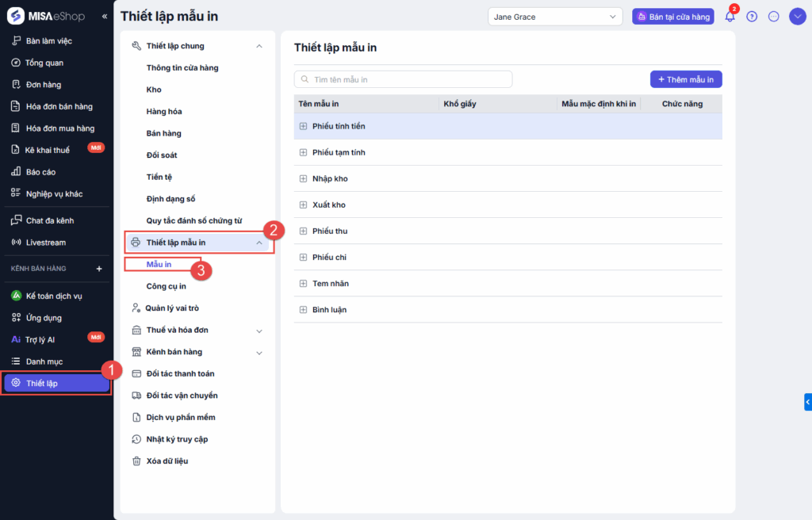Click the more options ellipsis icon

click(774, 17)
